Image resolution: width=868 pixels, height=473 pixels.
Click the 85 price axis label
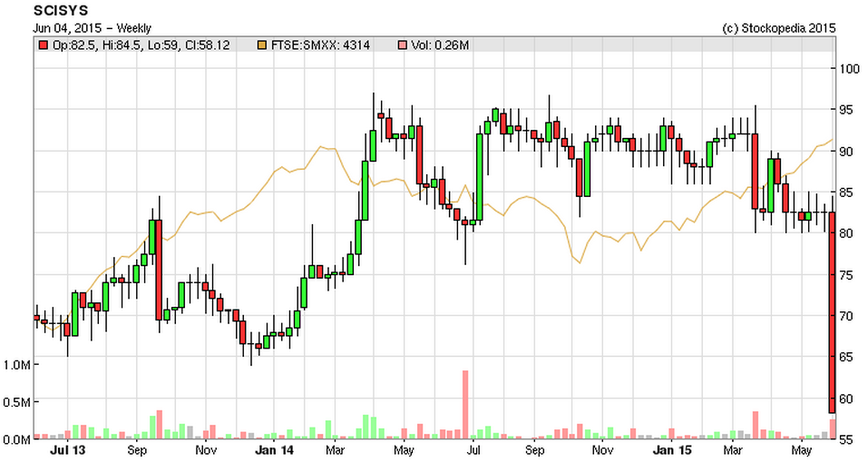click(846, 192)
